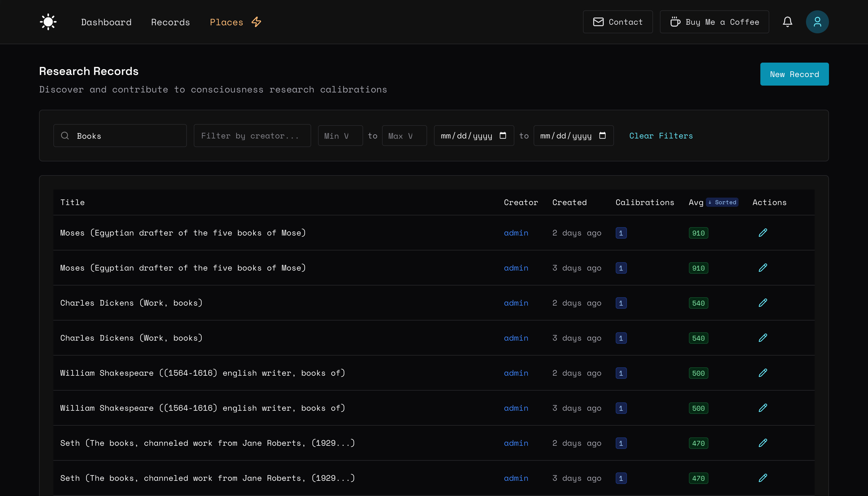
Task: Open the Max V dropdown
Action: click(x=404, y=136)
